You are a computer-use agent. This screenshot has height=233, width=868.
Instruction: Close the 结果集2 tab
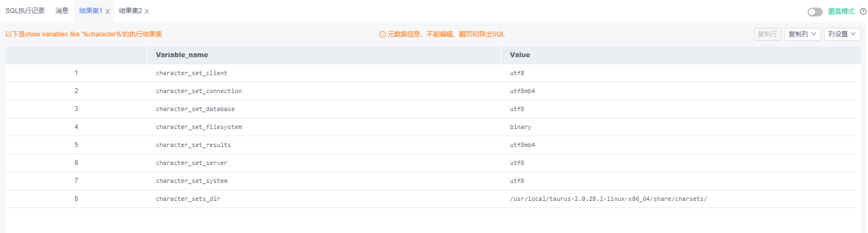(x=147, y=11)
